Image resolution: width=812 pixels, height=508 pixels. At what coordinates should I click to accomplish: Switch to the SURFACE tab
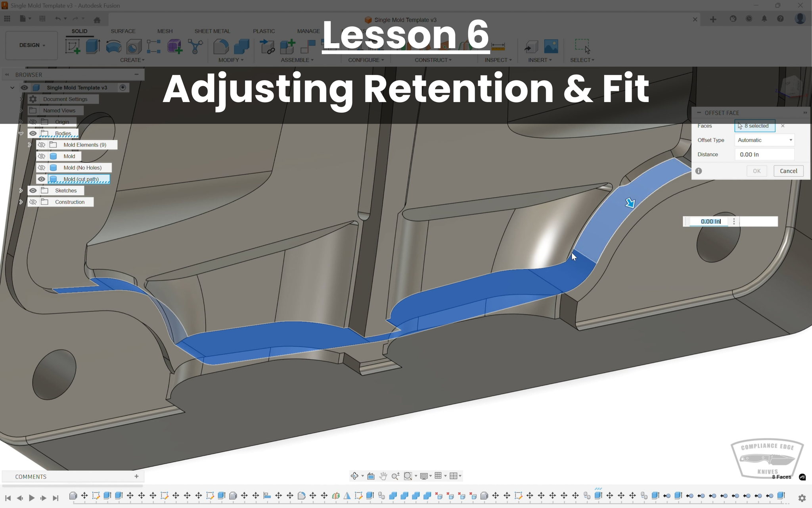coord(123,31)
